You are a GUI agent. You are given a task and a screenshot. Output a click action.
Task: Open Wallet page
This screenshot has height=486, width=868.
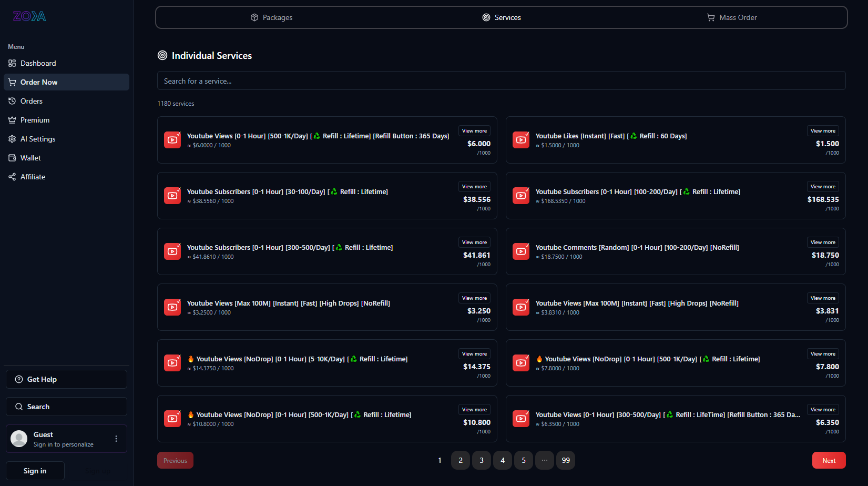point(66,158)
